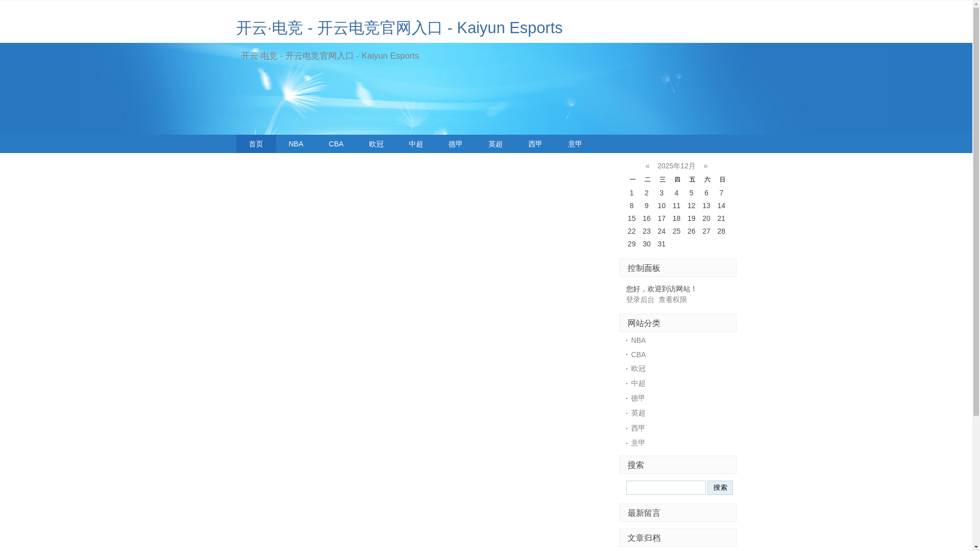Open the NBA navigation tab
980x551 pixels.
[x=296, y=144]
